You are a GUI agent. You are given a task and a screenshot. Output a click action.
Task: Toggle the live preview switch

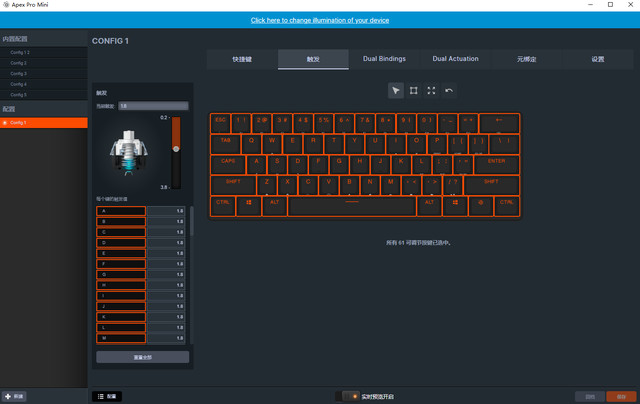click(x=348, y=396)
